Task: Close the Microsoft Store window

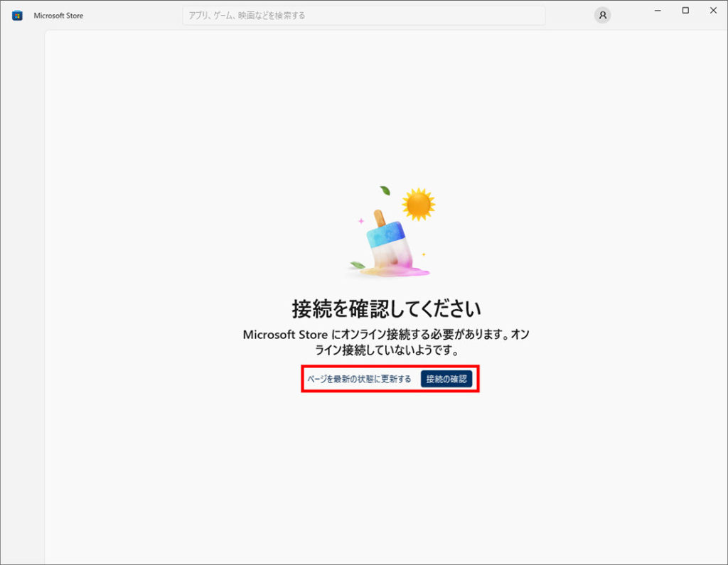Action: 713,11
